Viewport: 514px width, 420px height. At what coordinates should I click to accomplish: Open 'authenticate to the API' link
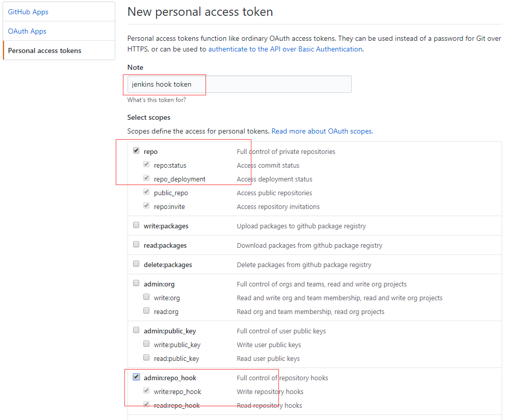(x=285, y=49)
